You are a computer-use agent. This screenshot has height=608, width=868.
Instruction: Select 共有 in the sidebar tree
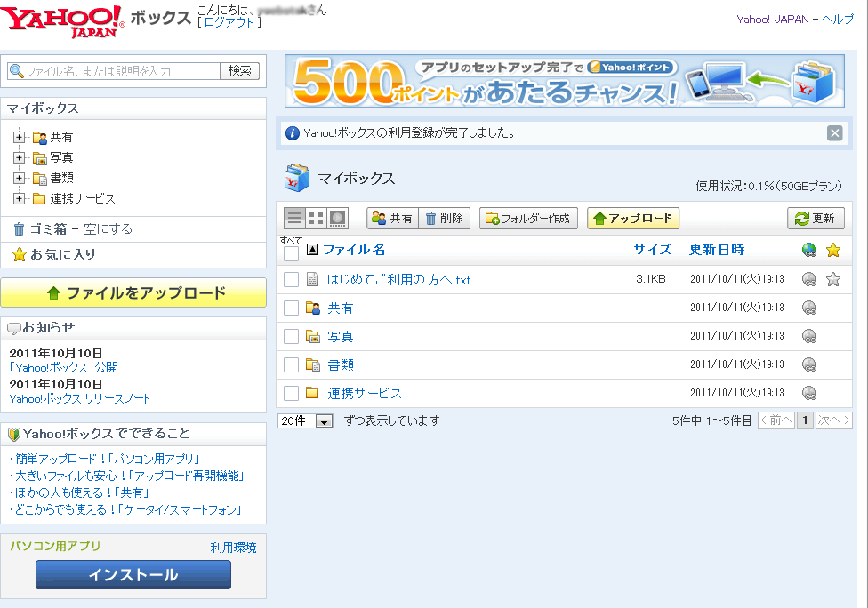tap(61, 137)
